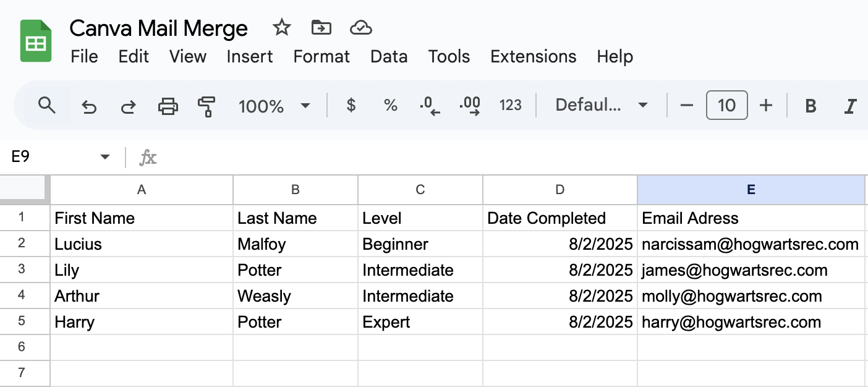868x387 pixels.
Task: Open the Extensions menu
Action: tap(533, 57)
